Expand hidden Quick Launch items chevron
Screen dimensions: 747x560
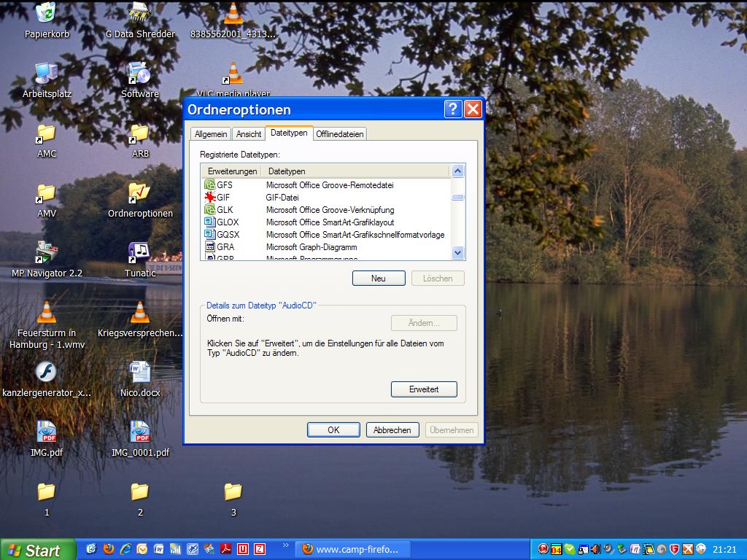click(x=285, y=545)
